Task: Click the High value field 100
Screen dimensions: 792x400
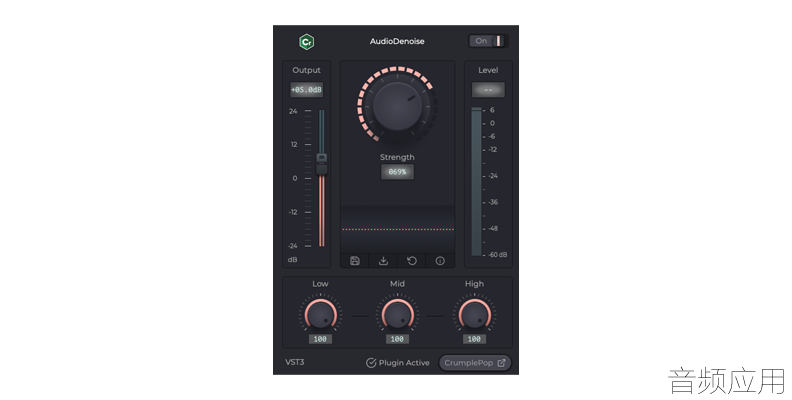Action: click(474, 339)
